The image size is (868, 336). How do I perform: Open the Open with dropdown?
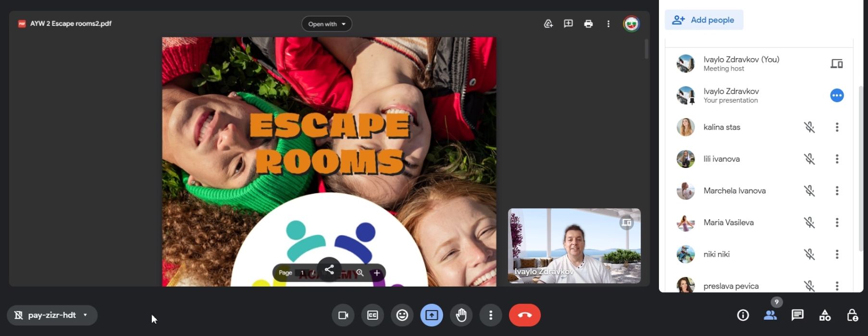(327, 24)
